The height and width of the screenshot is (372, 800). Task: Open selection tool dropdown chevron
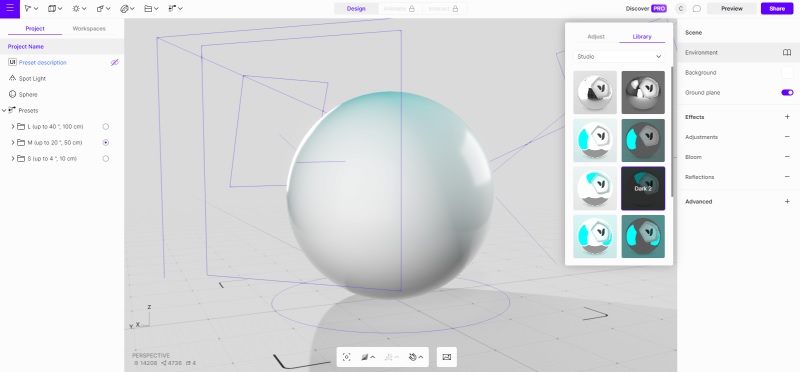click(x=36, y=9)
